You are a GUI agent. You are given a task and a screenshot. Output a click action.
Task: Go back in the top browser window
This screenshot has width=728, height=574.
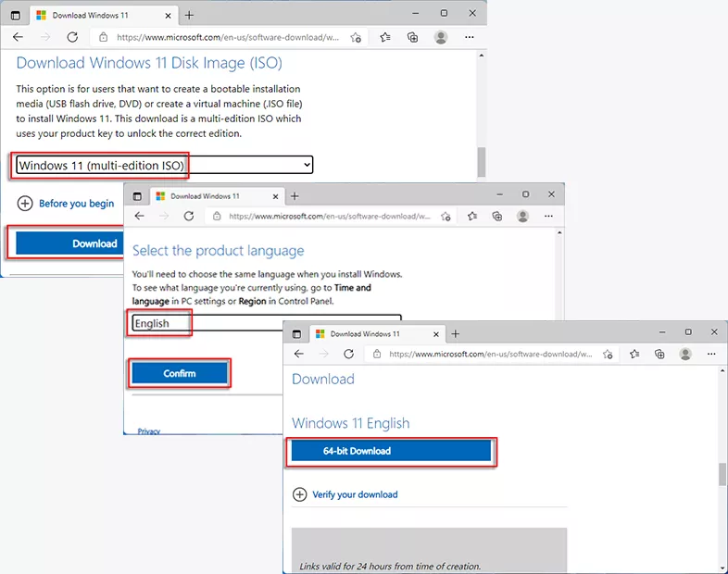coord(19,37)
